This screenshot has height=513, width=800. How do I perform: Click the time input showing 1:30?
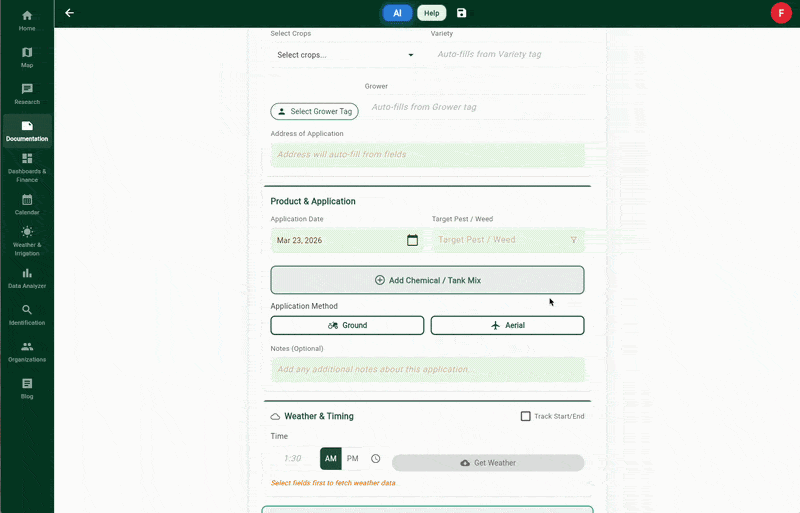coord(293,458)
